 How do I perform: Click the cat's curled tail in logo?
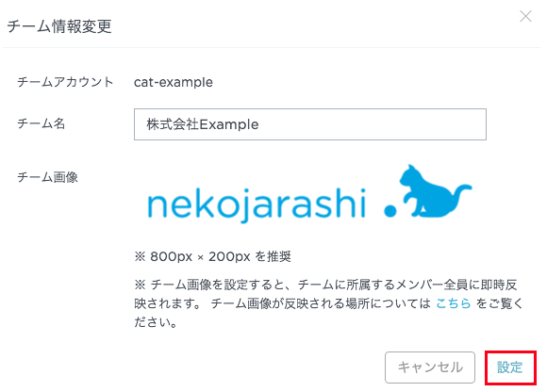pos(460,195)
